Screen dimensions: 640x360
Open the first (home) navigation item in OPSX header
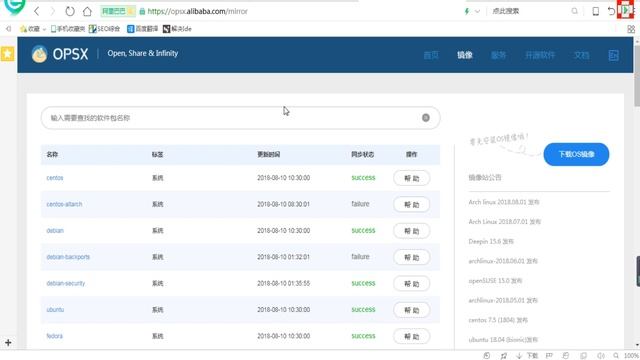431,55
